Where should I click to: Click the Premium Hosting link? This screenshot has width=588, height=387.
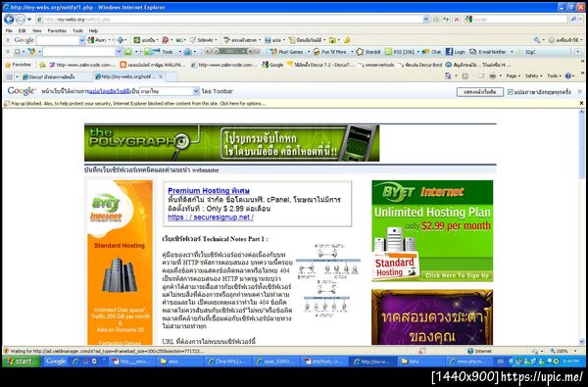209,190
